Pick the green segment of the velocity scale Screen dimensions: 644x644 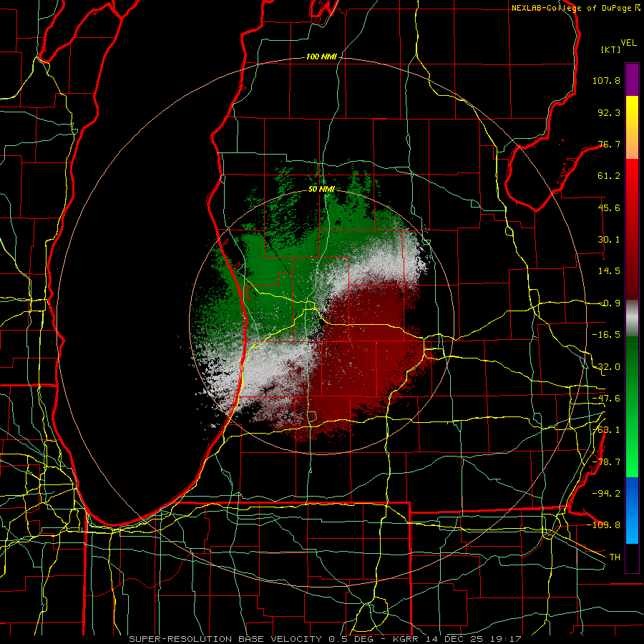point(632,406)
